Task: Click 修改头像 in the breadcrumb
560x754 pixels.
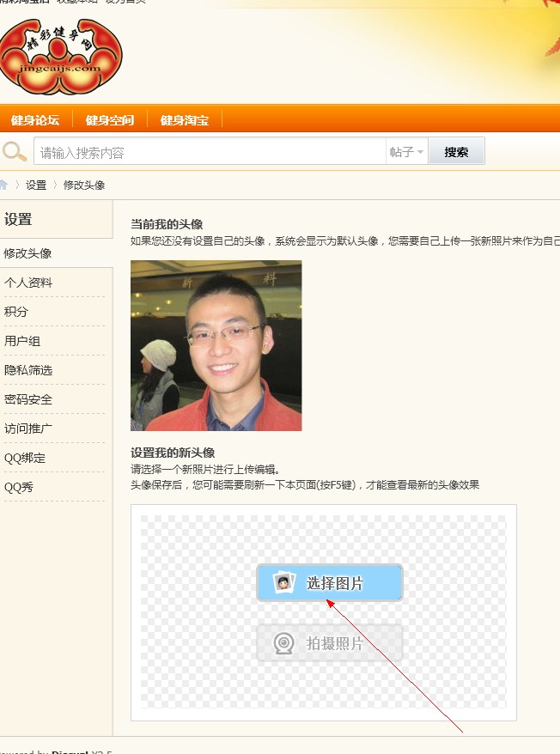Action: (84, 185)
